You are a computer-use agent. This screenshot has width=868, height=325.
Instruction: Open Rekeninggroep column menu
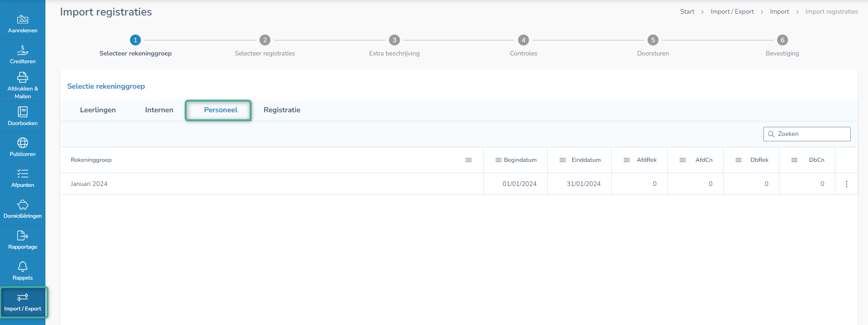point(469,160)
